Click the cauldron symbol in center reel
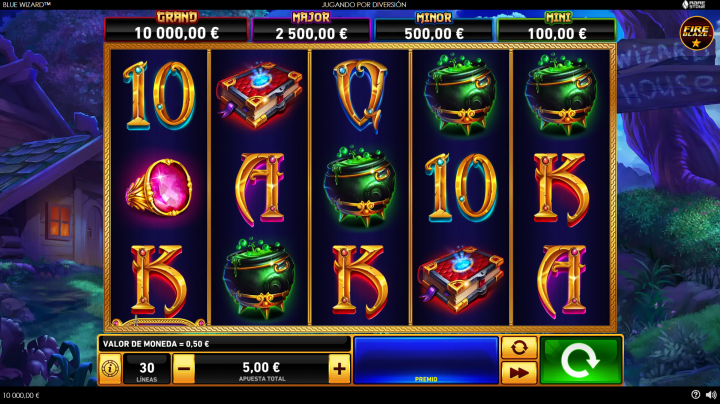 [360, 186]
